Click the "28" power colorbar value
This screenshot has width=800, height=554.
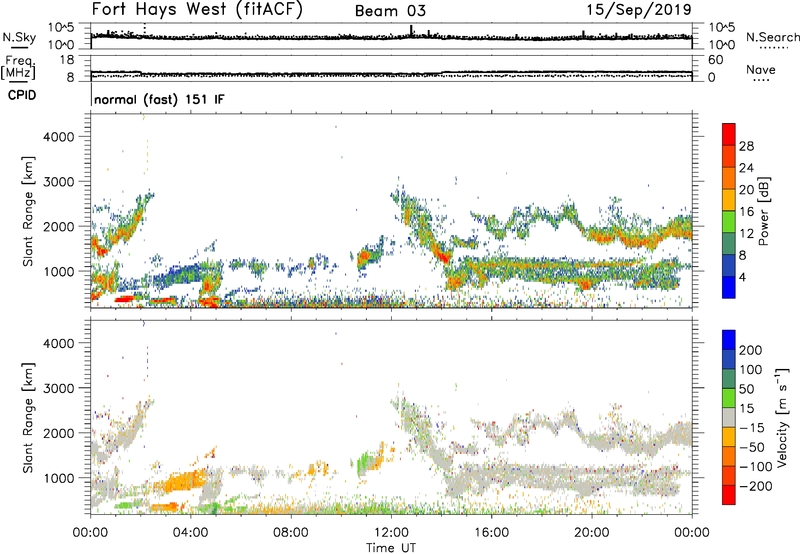coord(746,146)
